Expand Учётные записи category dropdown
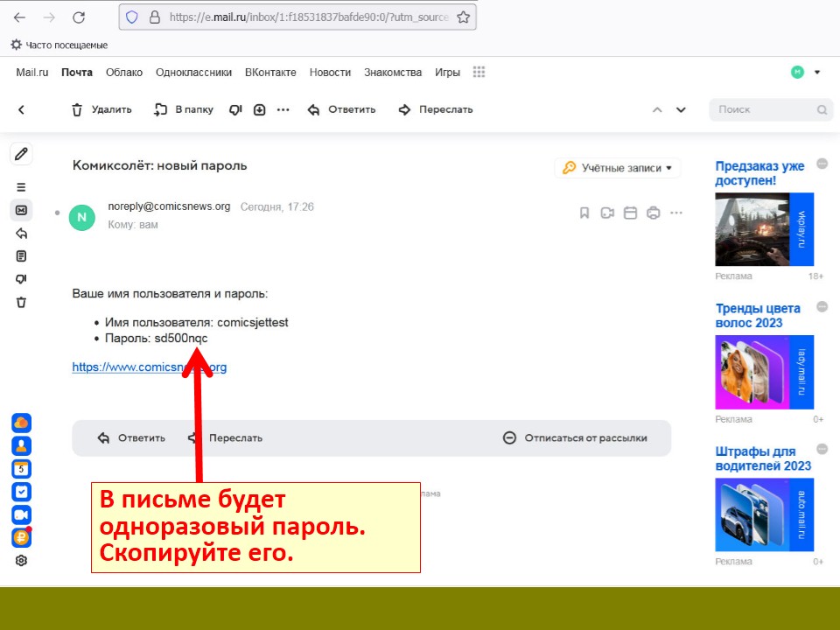Image resolution: width=840 pixels, height=630 pixels. click(x=617, y=168)
